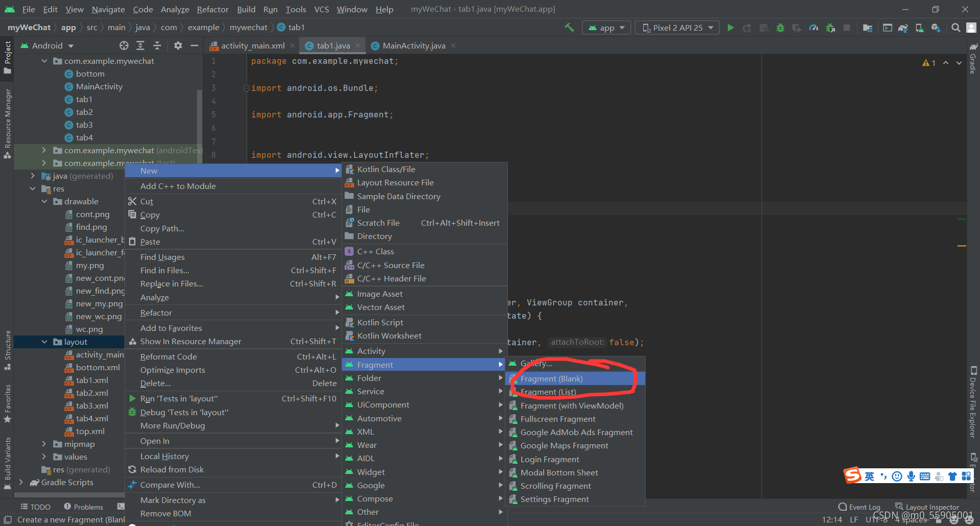Open the Build menu
The height and width of the screenshot is (526, 980).
point(246,9)
